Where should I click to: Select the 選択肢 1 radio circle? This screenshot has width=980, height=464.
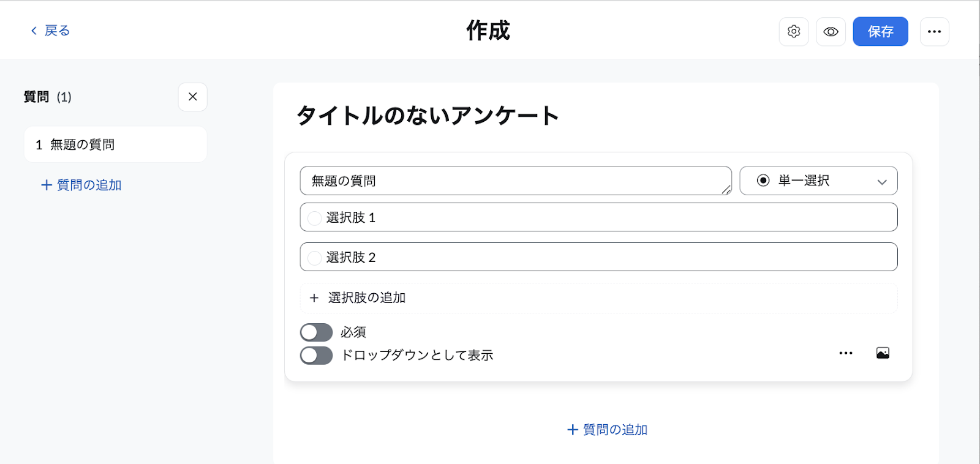point(314,218)
